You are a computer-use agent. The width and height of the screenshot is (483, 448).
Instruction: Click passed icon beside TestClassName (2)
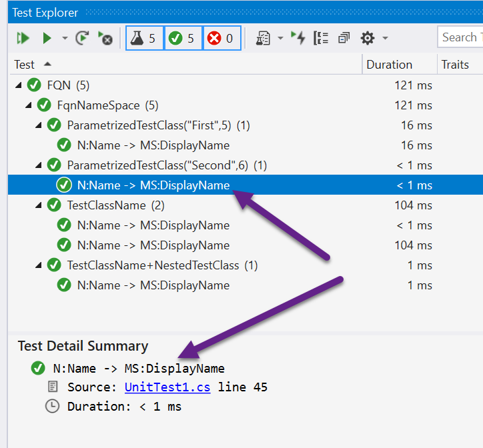coord(54,205)
